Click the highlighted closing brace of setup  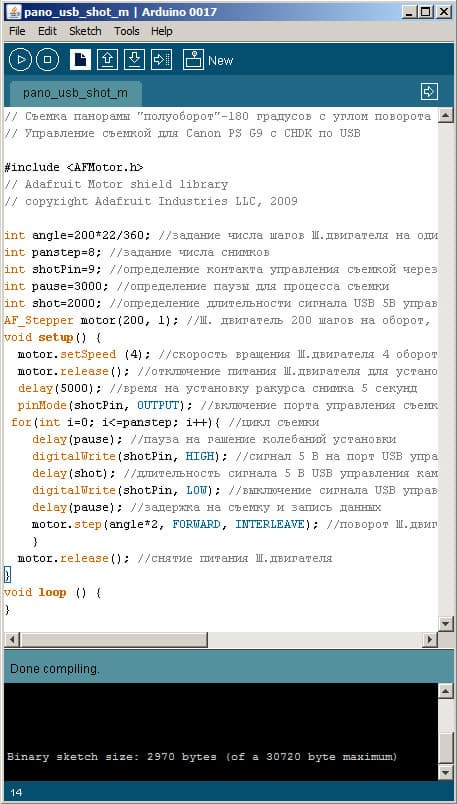(x=7, y=575)
